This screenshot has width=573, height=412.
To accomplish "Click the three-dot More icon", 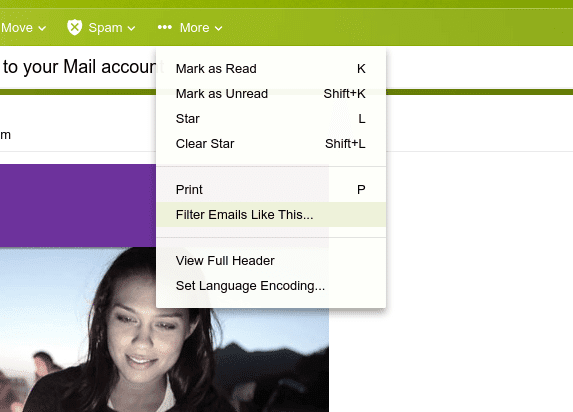I will (x=164, y=27).
